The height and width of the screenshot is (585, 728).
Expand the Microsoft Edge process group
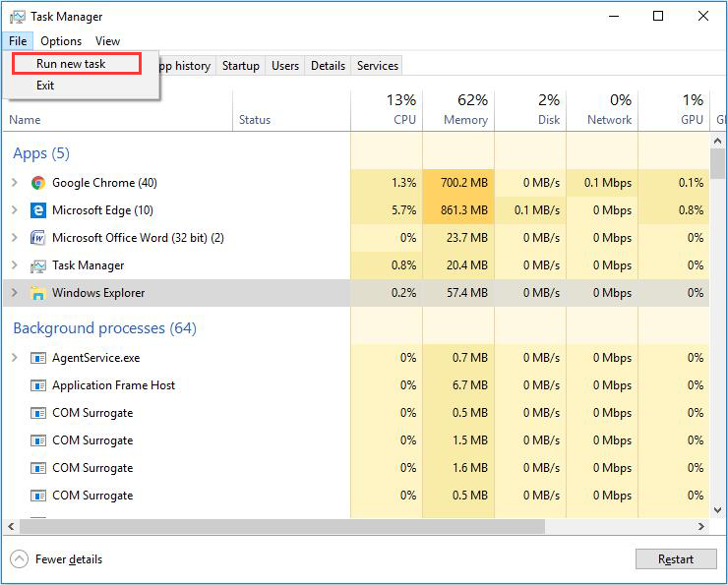pos(15,210)
